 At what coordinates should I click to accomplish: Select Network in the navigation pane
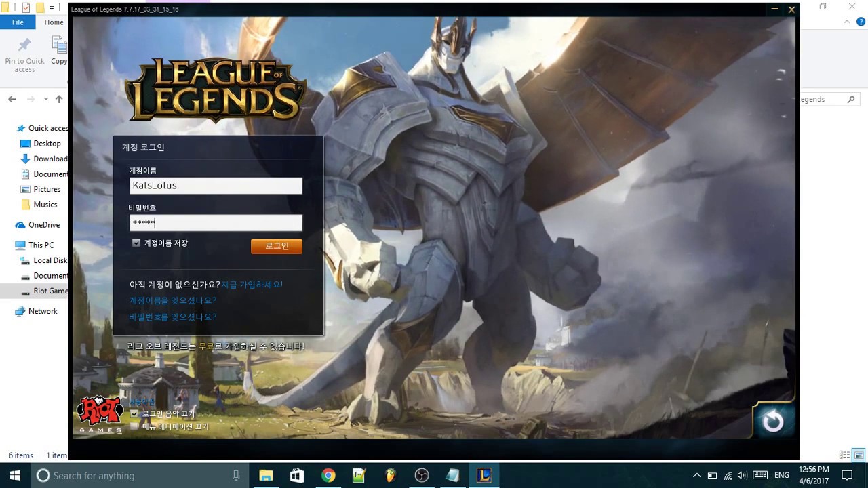click(x=36, y=311)
